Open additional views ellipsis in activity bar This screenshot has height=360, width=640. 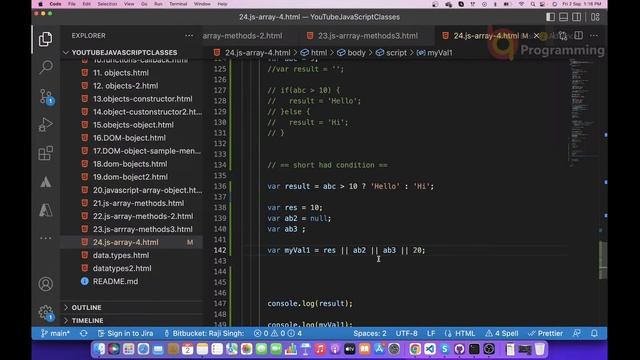(x=46, y=238)
